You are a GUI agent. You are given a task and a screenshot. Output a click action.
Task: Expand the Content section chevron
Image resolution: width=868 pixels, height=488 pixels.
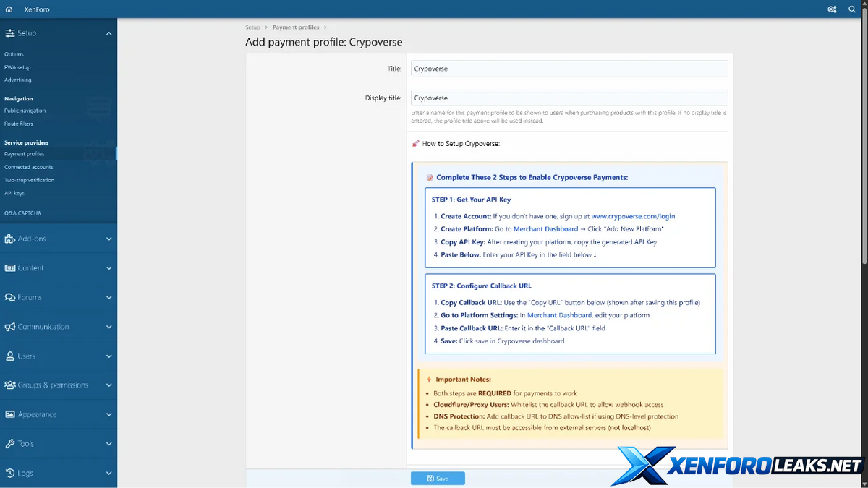tap(109, 268)
